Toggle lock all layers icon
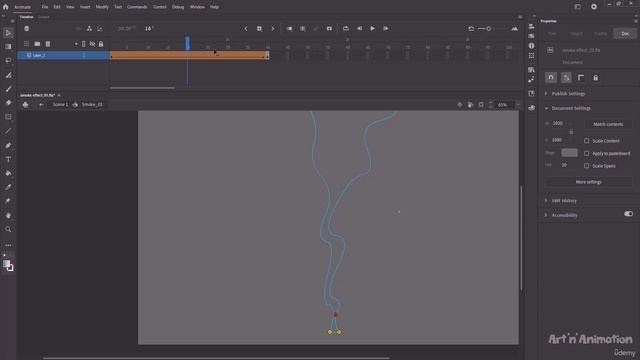Image resolution: width=640 pixels, height=360 pixels. pos(101,44)
